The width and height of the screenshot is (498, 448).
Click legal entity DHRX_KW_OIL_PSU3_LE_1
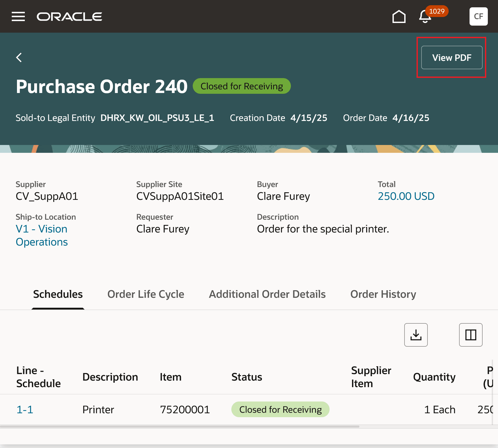click(x=157, y=118)
